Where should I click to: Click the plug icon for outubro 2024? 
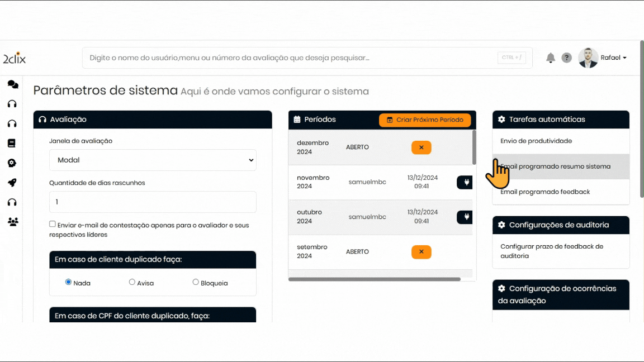pyautogui.click(x=465, y=217)
